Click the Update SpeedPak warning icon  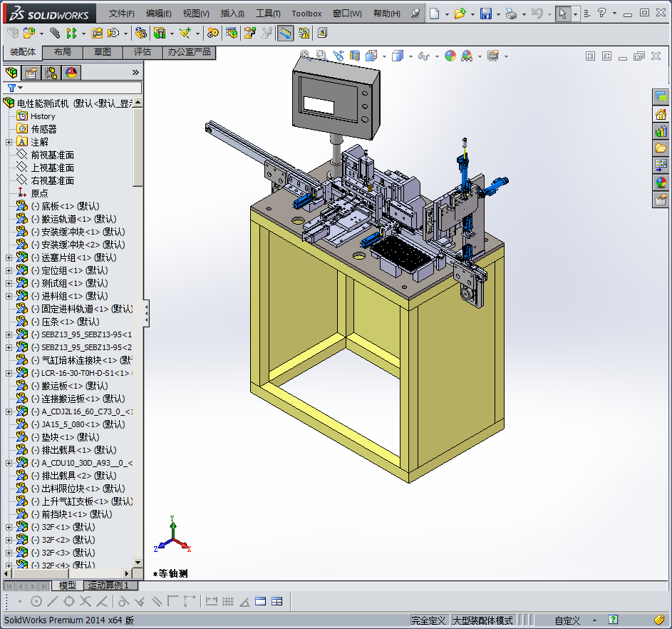304,33
